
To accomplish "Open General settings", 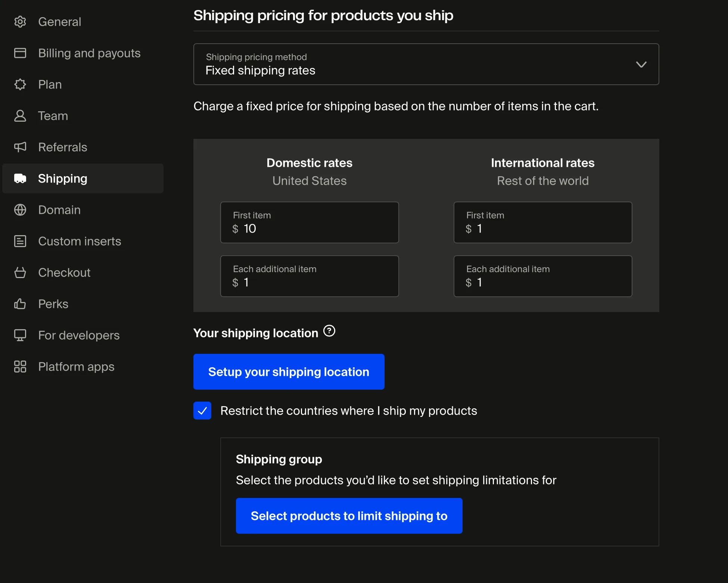I will tap(83, 22).
